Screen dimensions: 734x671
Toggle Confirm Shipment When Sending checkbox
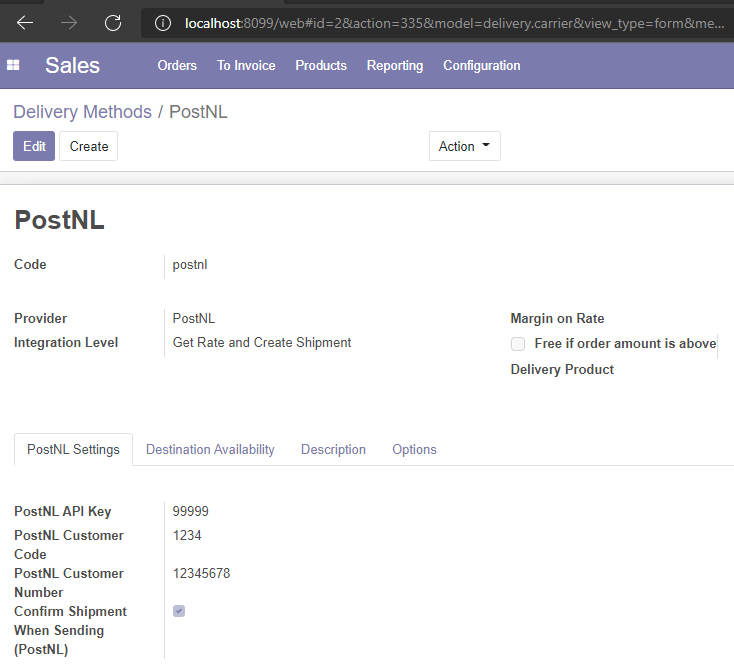pos(179,611)
